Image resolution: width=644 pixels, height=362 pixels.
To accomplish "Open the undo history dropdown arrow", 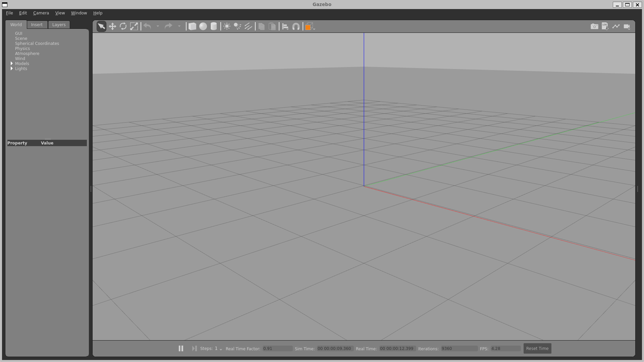I will point(158,26).
